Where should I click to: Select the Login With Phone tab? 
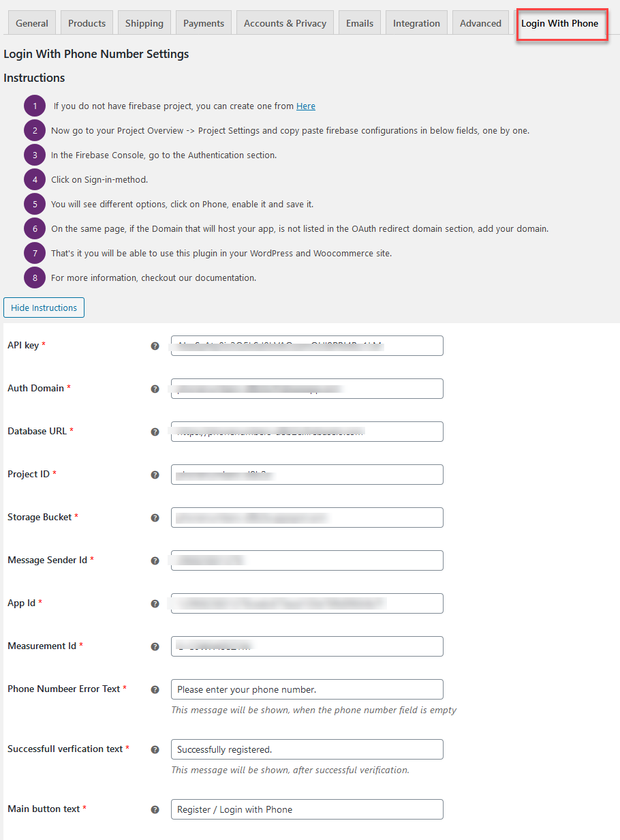560,23
